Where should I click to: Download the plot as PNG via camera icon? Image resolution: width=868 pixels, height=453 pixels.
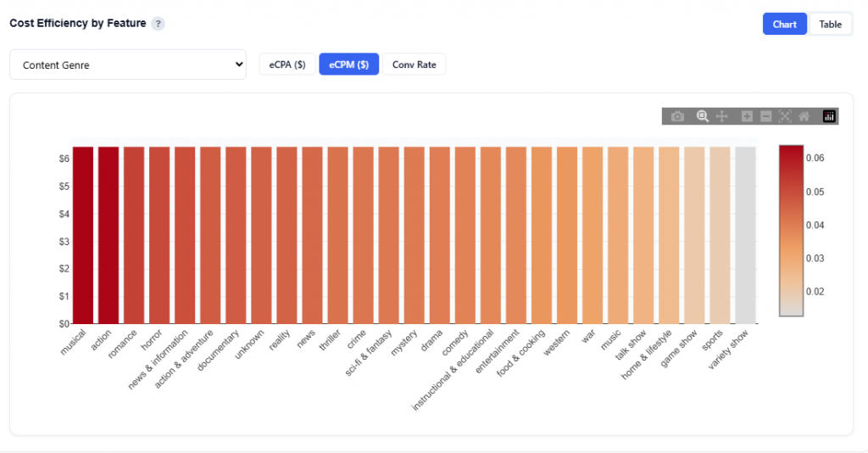coord(677,116)
